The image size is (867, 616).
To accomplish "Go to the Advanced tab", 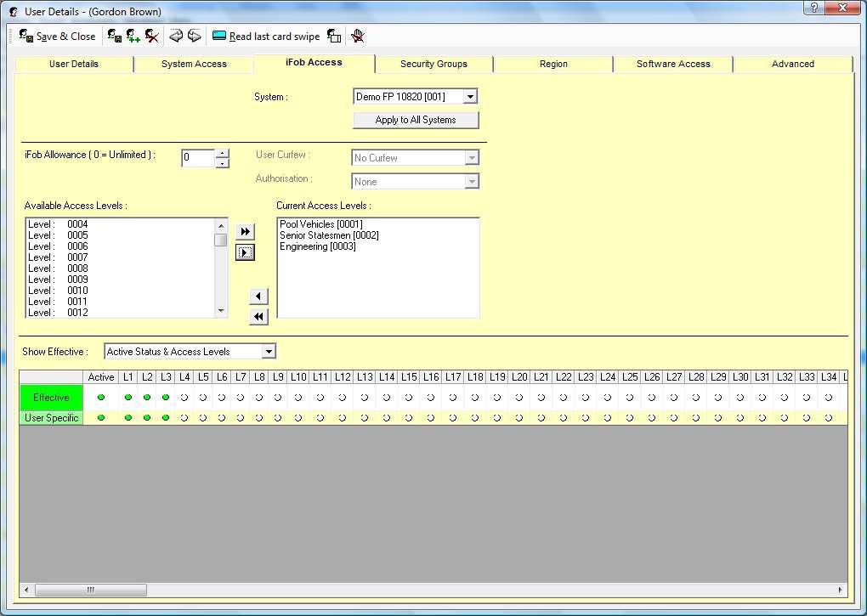I will (x=793, y=64).
